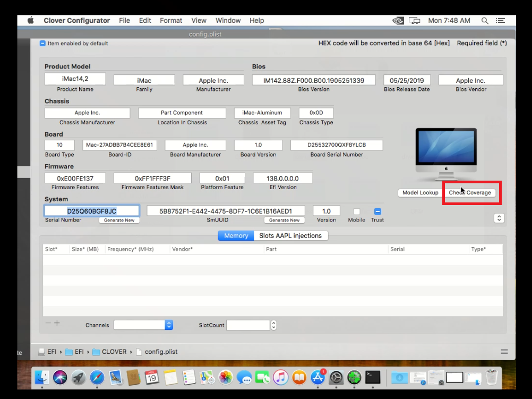This screenshot has width=532, height=399.
Task: Open Terminal icon in dock
Action: pyautogui.click(x=373, y=377)
